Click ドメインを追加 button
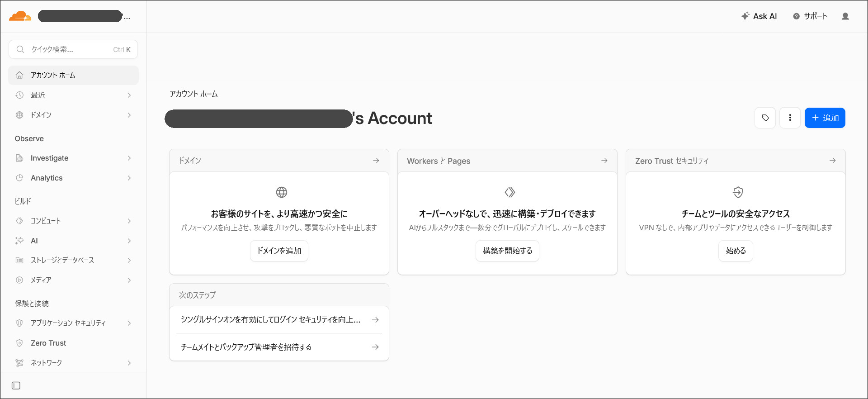This screenshot has width=868, height=399. (279, 251)
